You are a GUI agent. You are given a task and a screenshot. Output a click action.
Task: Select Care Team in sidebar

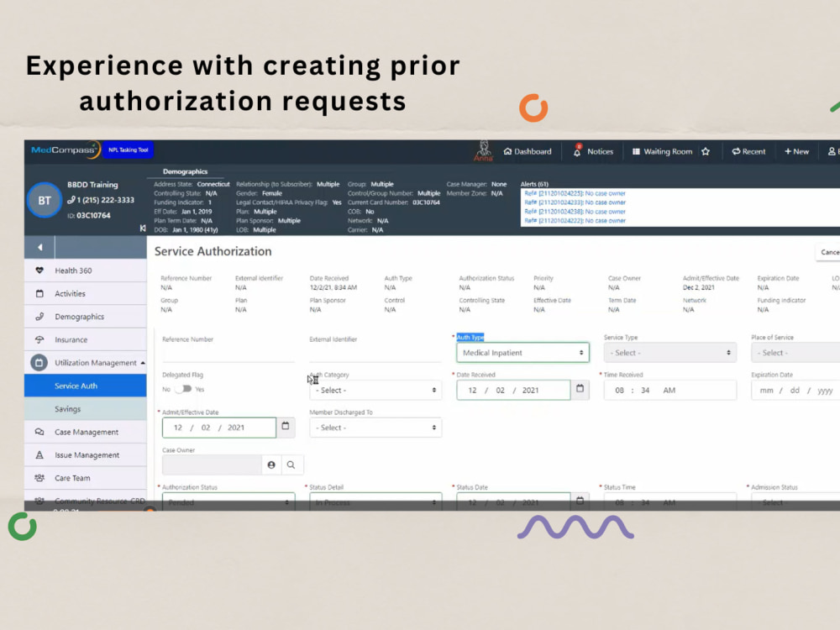click(85, 478)
